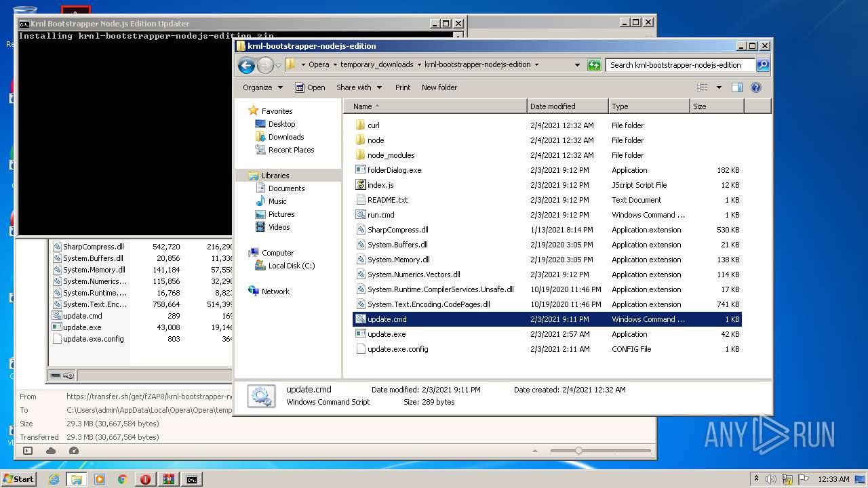Screen dimensions: 868x488
Task: Select System.Numerics.Vectors.dll file
Action: (x=547, y=274)
